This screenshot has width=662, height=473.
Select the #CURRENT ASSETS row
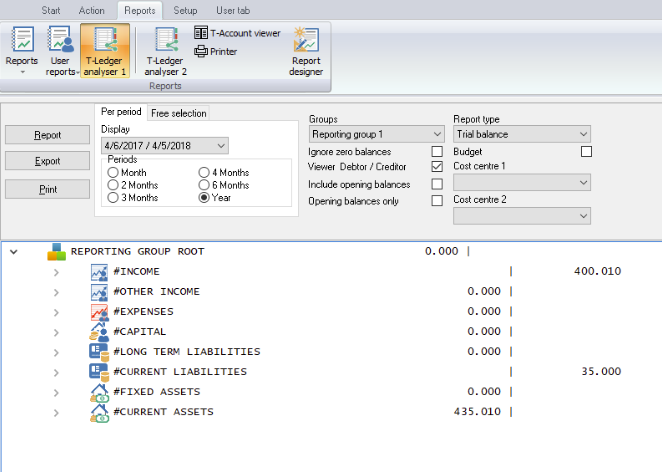coord(331,412)
